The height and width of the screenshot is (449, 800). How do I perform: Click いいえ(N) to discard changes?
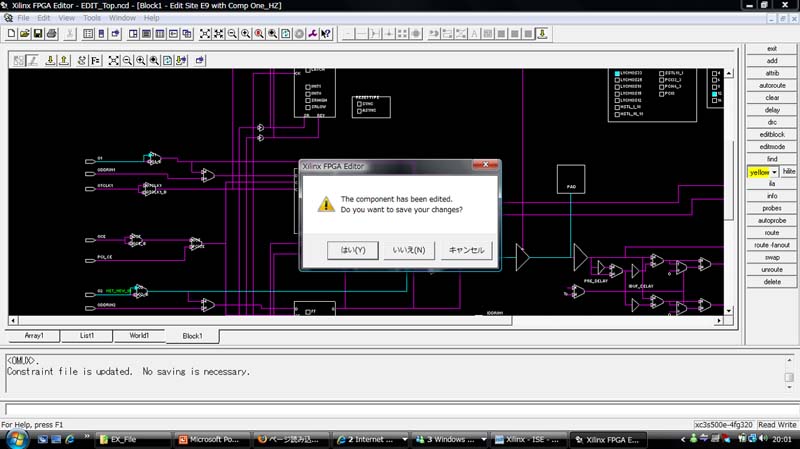point(409,250)
